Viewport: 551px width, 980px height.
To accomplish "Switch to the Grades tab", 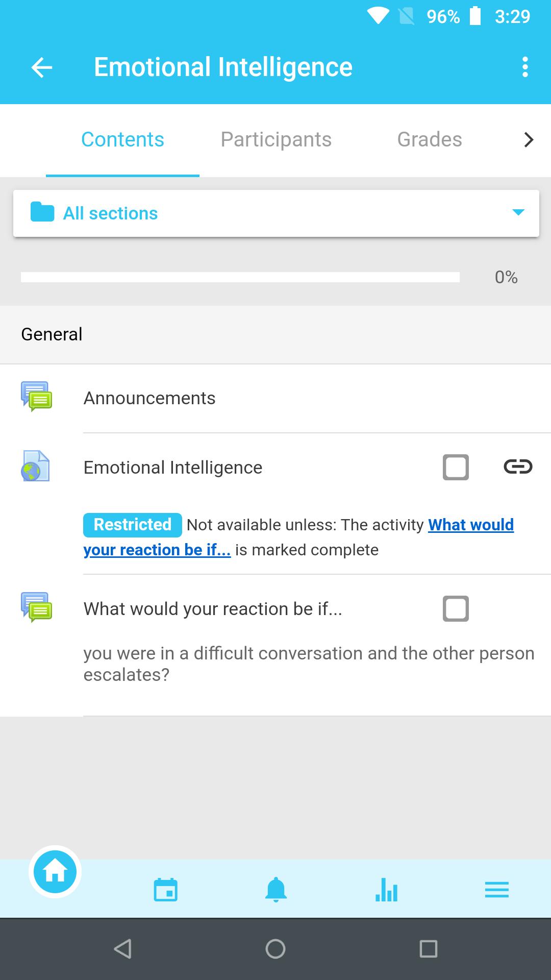I will click(430, 140).
